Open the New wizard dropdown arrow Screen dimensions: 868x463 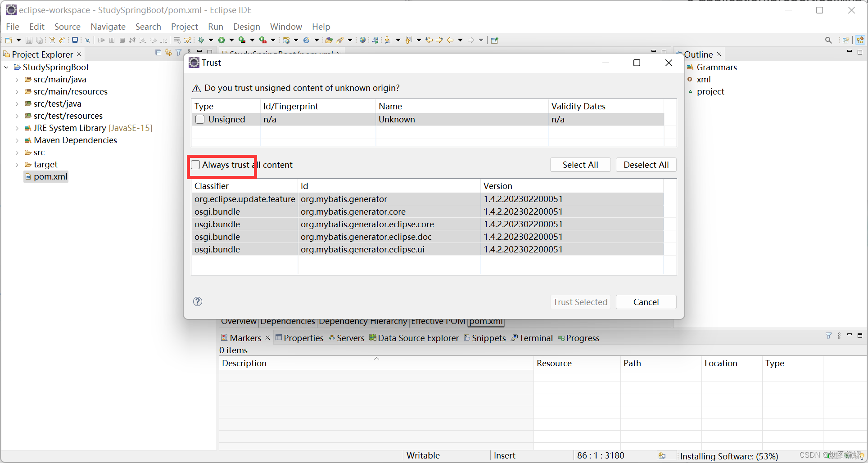(x=18, y=40)
